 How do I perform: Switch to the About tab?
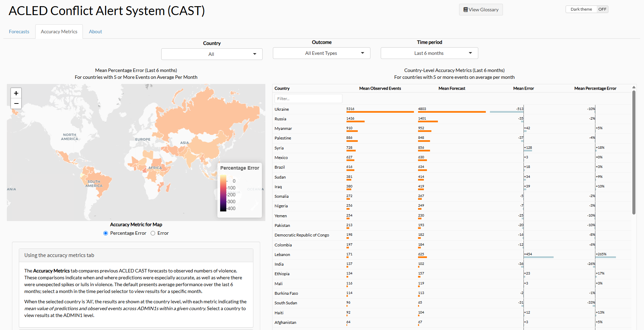click(96, 32)
